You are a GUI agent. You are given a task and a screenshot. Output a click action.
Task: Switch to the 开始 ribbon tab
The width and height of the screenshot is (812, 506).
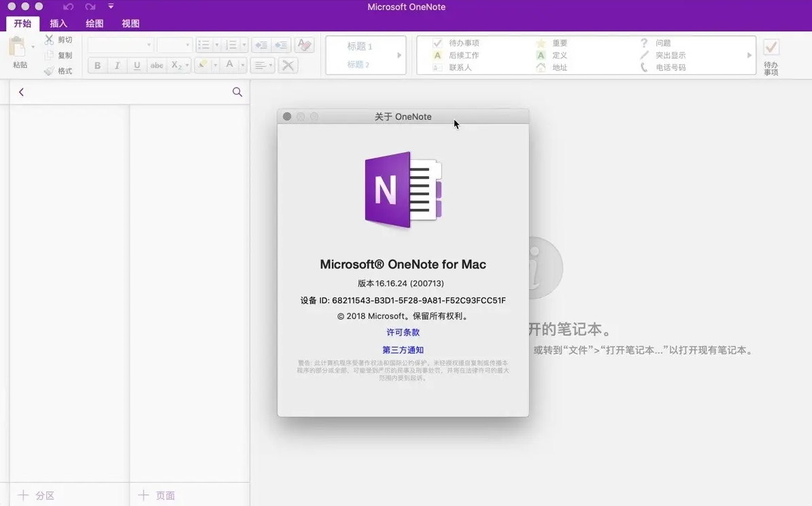pos(22,23)
